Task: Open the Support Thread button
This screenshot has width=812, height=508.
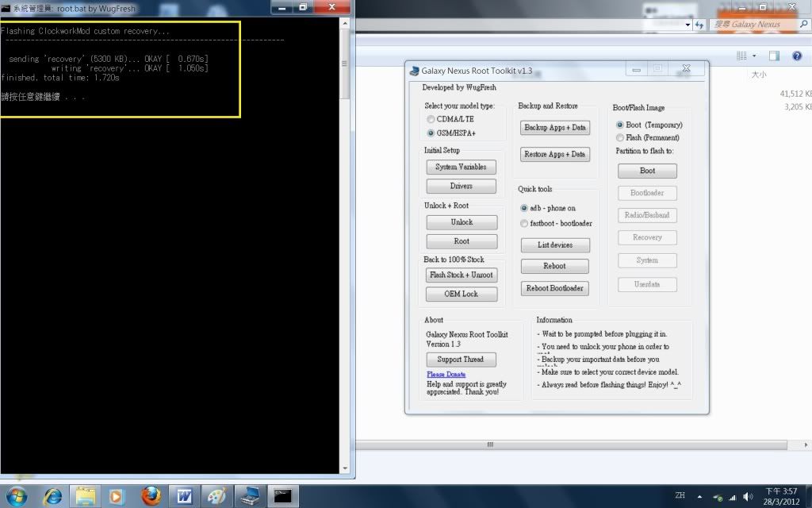Action: [461, 360]
